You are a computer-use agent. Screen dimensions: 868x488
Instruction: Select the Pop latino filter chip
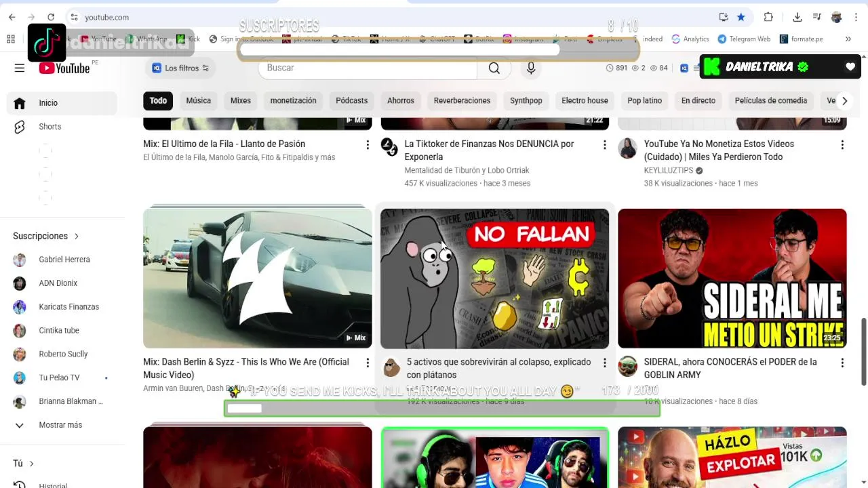(644, 100)
